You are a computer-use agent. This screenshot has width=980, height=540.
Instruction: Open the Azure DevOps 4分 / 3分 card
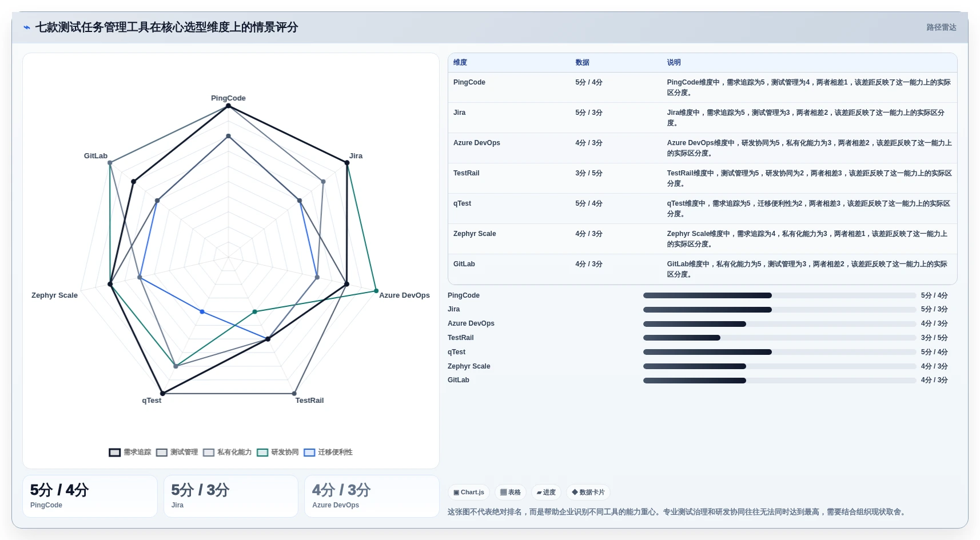click(x=372, y=497)
